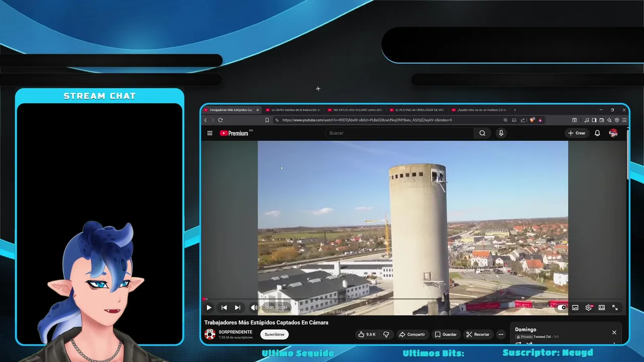The image size is (644, 362).
Task: Open Brave Rewards triangle icon
Action: pyautogui.click(x=540, y=120)
